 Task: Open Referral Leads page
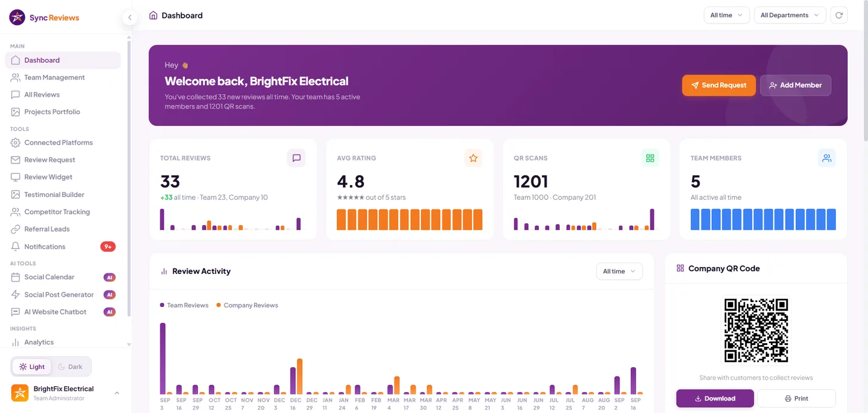point(63,229)
